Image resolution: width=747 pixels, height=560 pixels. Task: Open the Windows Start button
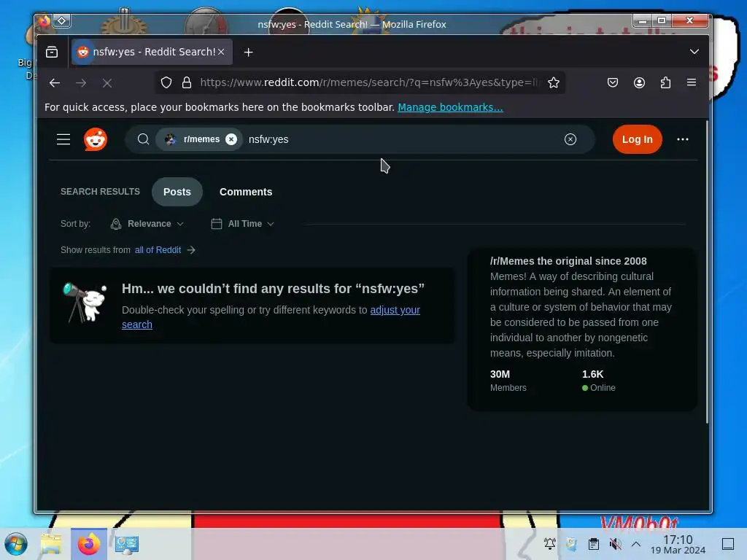(16, 544)
